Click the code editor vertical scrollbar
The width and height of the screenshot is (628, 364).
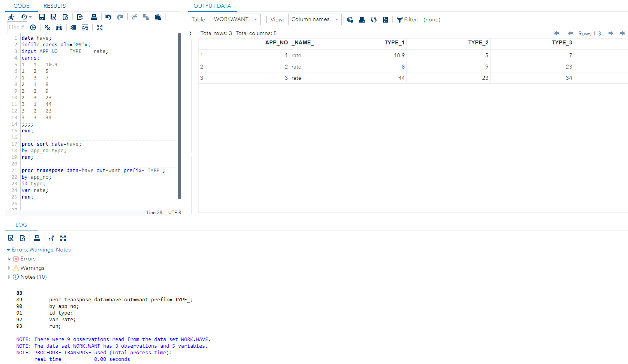point(179,117)
